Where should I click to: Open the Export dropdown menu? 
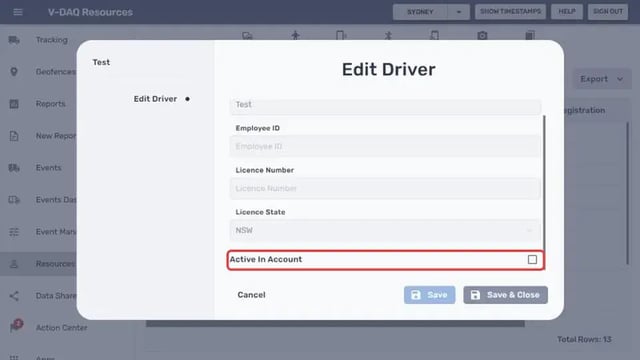[602, 79]
